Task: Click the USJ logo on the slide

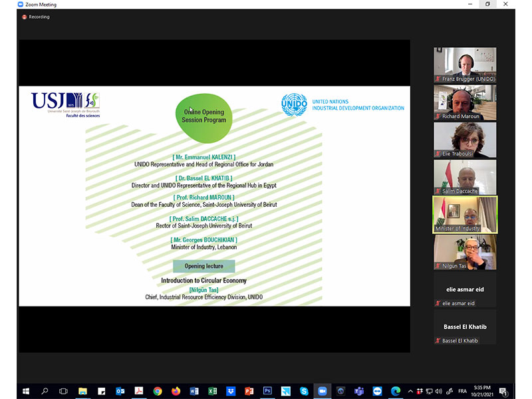Action: point(65,104)
